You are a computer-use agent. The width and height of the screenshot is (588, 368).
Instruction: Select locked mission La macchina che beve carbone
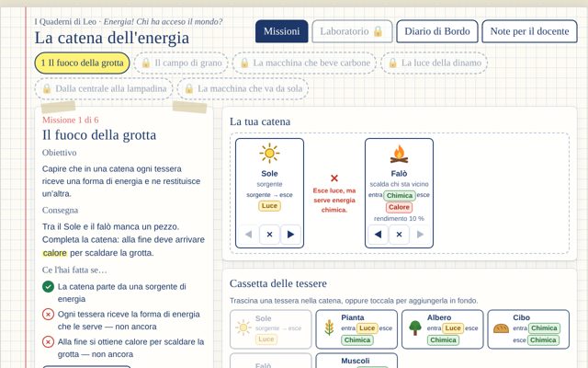304,63
